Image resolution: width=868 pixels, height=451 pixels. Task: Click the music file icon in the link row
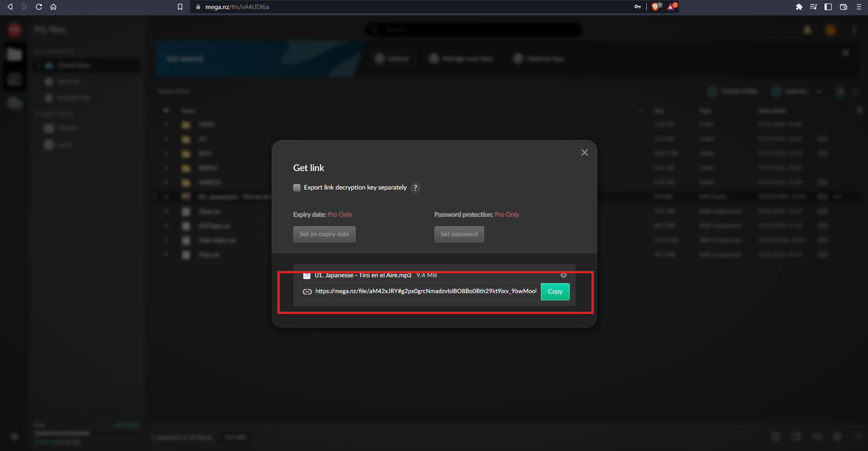[x=307, y=275]
